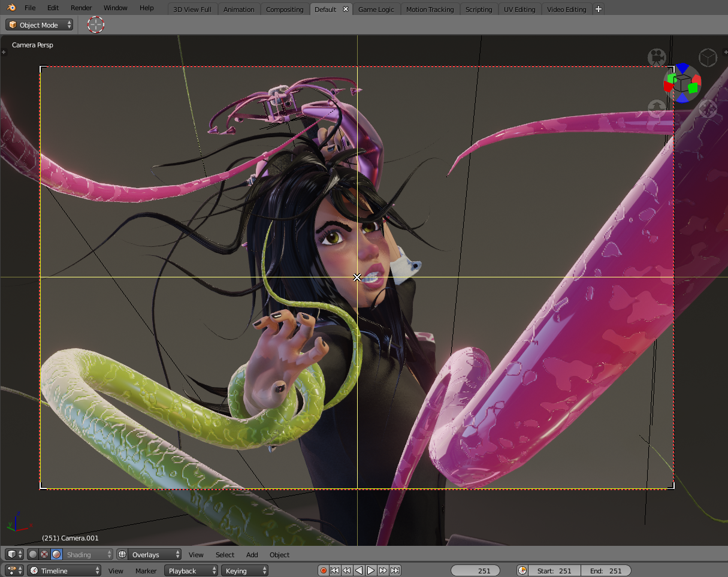Click the bright green Y axis handle on the gizmo
The width and height of the screenshot is (728, 577).
(x=693, y=88)
